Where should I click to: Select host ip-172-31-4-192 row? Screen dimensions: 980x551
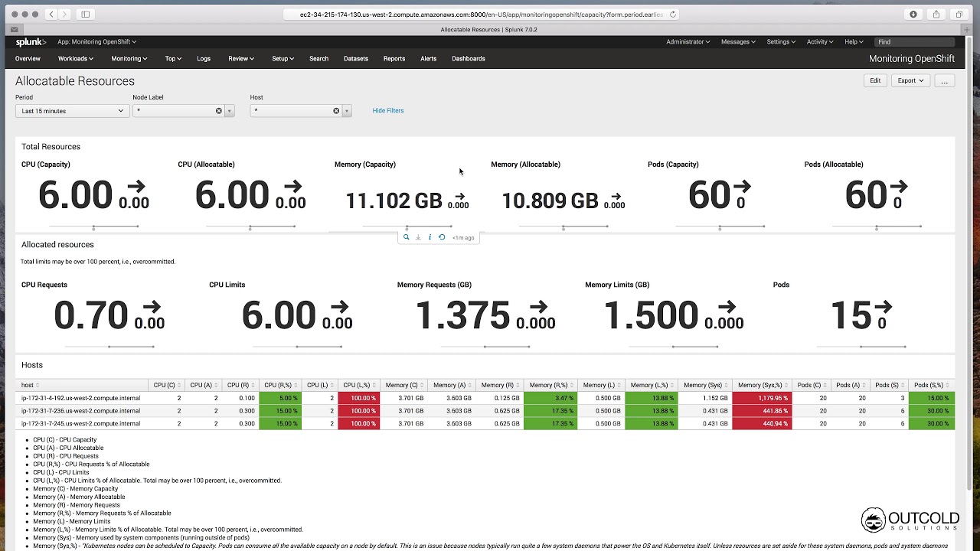(x=485, y=398)
